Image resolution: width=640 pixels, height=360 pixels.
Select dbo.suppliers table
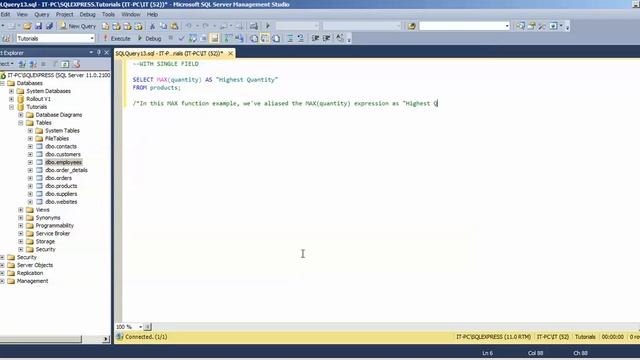(x=61, y=194)
